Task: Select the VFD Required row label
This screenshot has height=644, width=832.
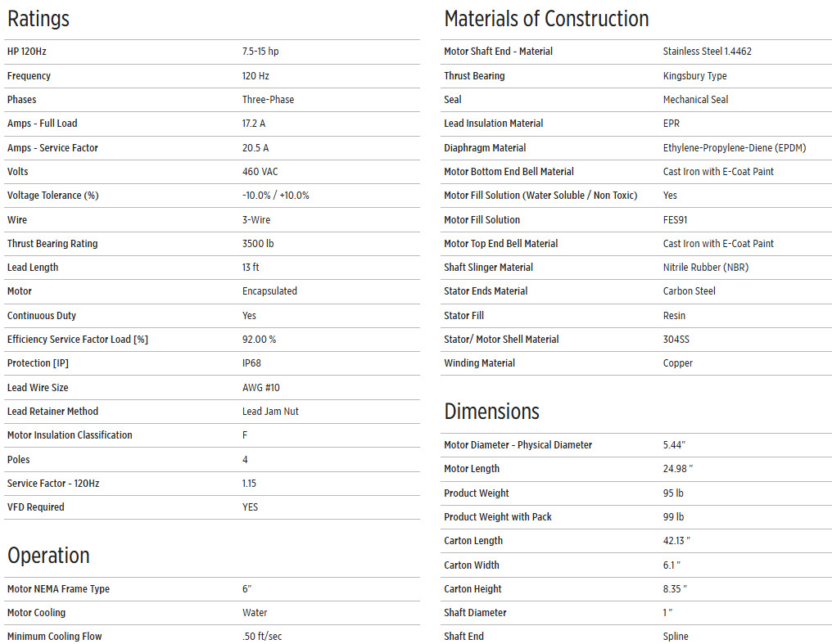Action: click(35, 507)
